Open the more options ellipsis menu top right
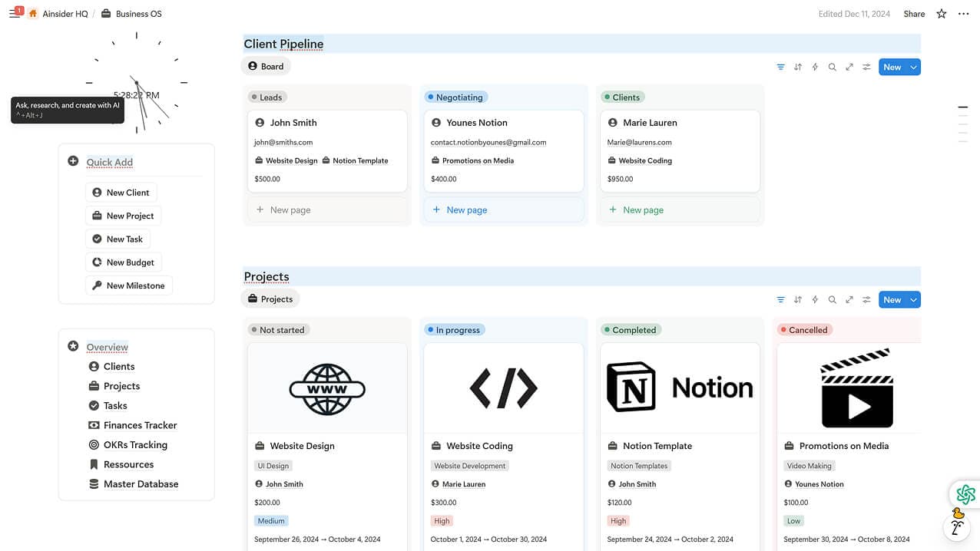The height and width of the screenshot is (551, 980). (x=964, y=14)
